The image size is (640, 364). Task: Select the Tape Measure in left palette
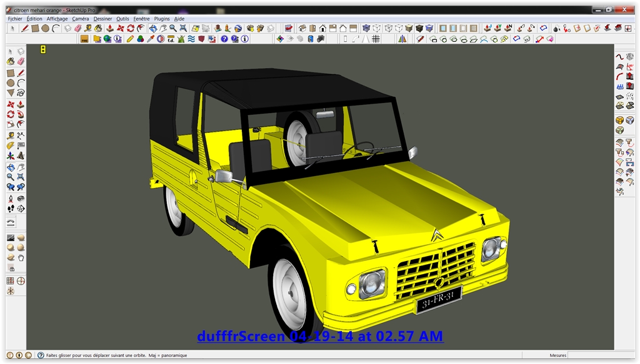11,135
